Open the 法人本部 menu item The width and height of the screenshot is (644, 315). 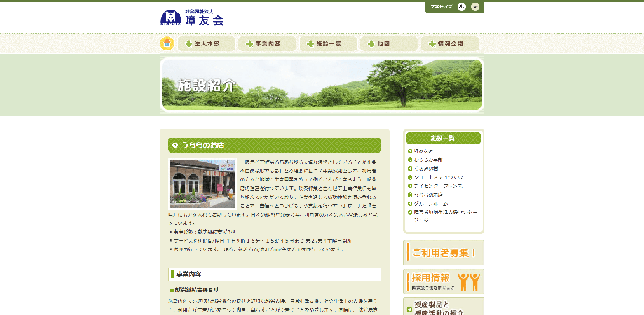[x=207, y=44]
